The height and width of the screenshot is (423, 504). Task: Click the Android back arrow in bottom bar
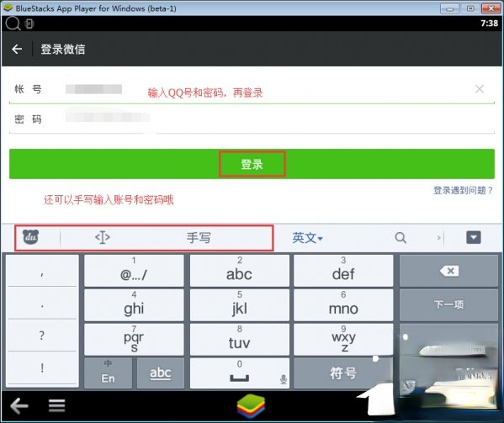coord(19,405)
